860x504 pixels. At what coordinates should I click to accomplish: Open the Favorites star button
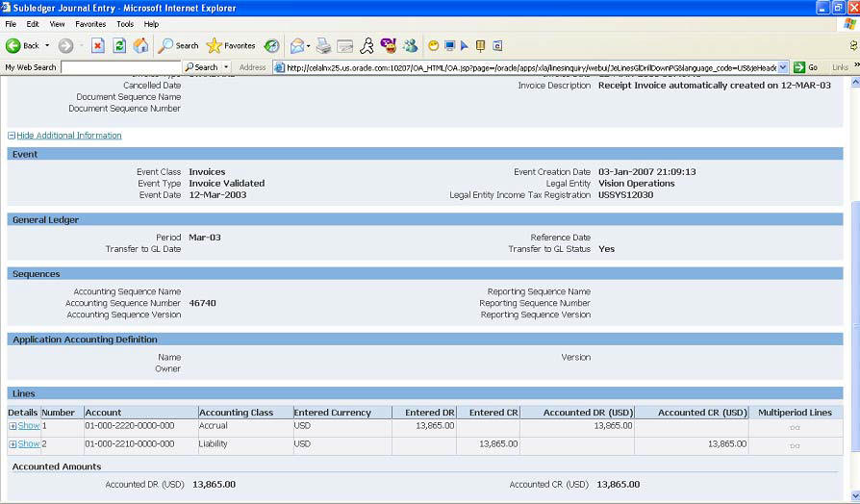tap(231, 45)
